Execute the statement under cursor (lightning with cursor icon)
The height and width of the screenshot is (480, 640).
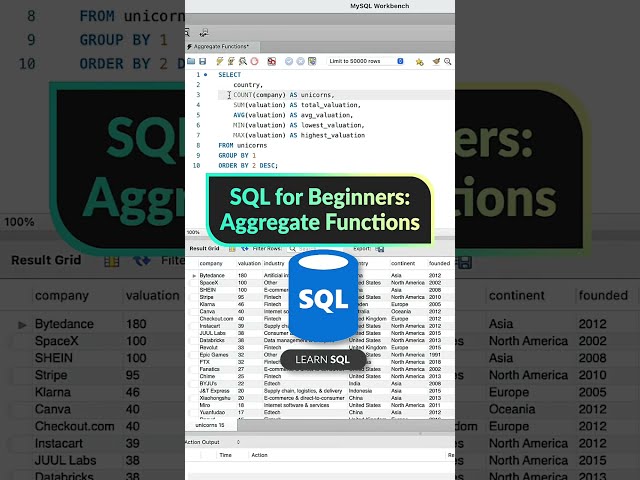pos(231,61)
